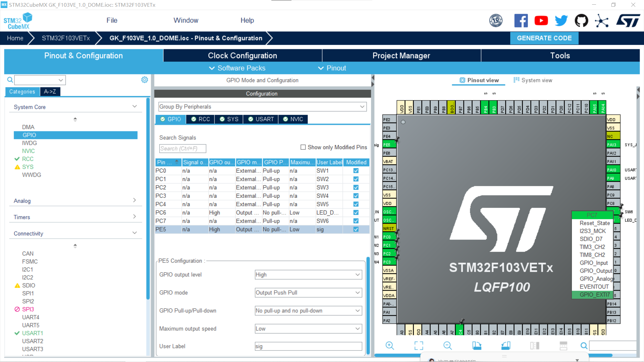
Task: Click the settings gear beside the search box
Action: 145,80
